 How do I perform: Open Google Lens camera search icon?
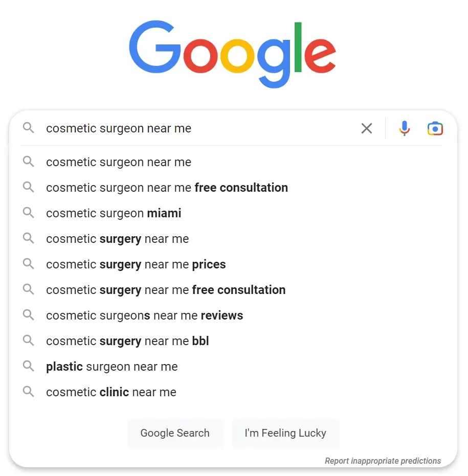(435, 128)
